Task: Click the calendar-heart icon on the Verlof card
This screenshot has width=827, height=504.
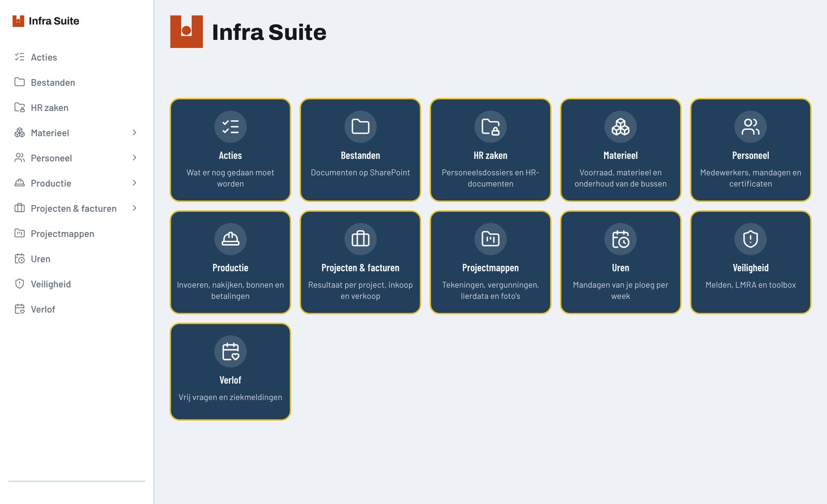Action: coord(231,351)
